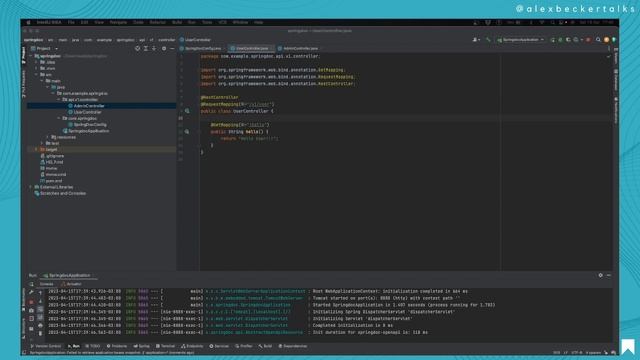Select pom.xml in the project tree
Screen dimensions: 640x360
coord(51,181)
